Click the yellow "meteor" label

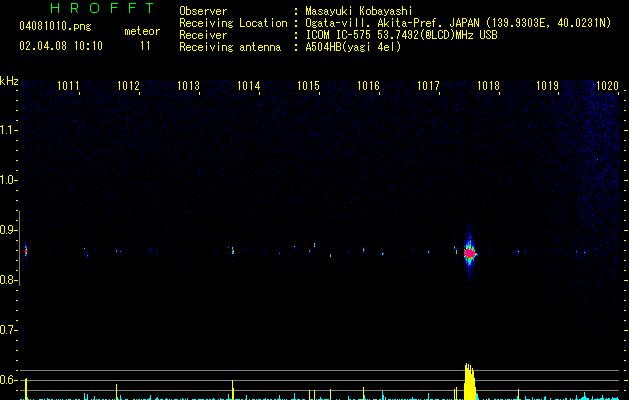pos(142,31)
